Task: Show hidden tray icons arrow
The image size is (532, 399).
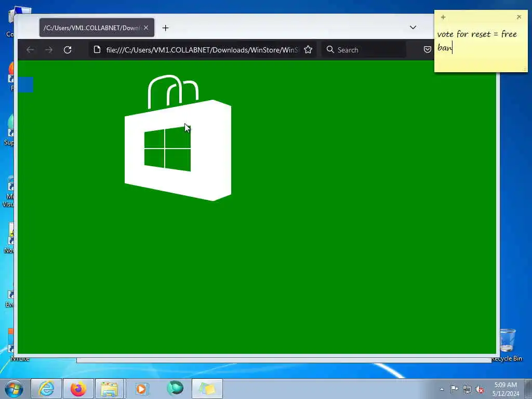Action: 442,389
